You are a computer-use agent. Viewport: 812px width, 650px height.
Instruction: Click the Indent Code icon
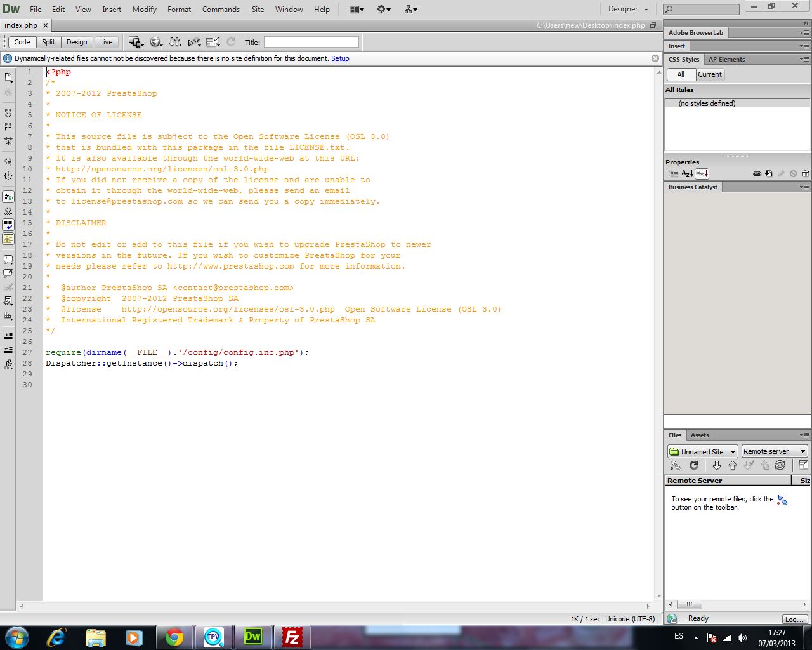click(8, 336)
